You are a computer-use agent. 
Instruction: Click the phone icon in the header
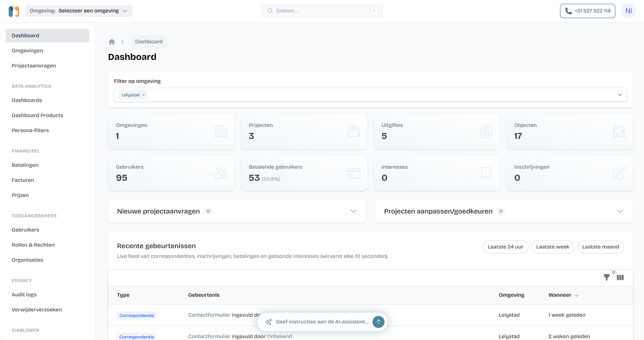coord(568,11)
